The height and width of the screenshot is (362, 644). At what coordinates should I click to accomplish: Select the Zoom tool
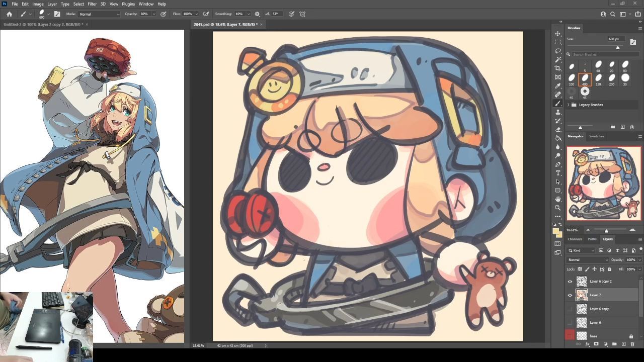[557, 208]
